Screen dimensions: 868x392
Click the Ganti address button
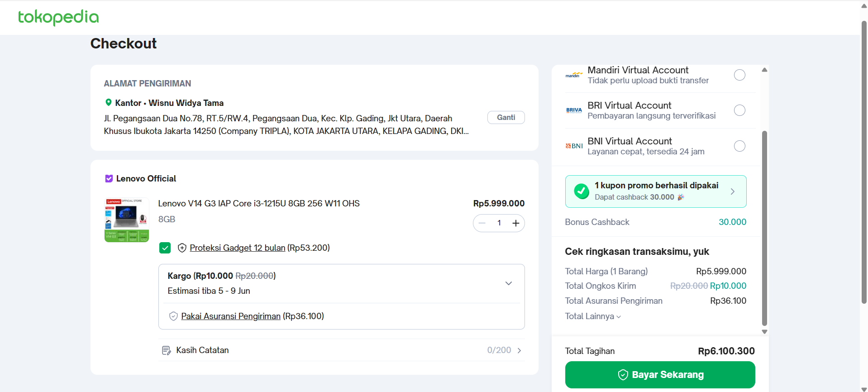tap(506, 118)
